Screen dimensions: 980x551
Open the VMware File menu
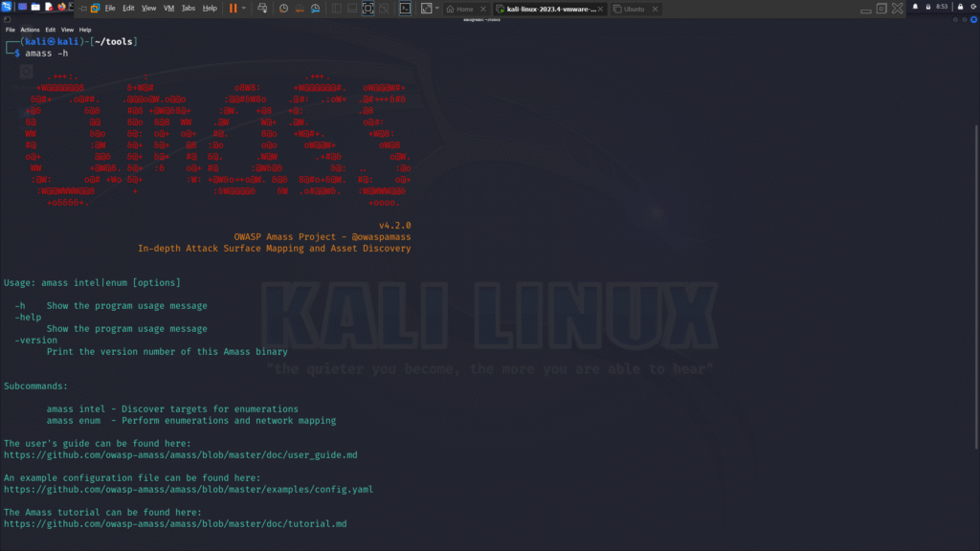110,8
